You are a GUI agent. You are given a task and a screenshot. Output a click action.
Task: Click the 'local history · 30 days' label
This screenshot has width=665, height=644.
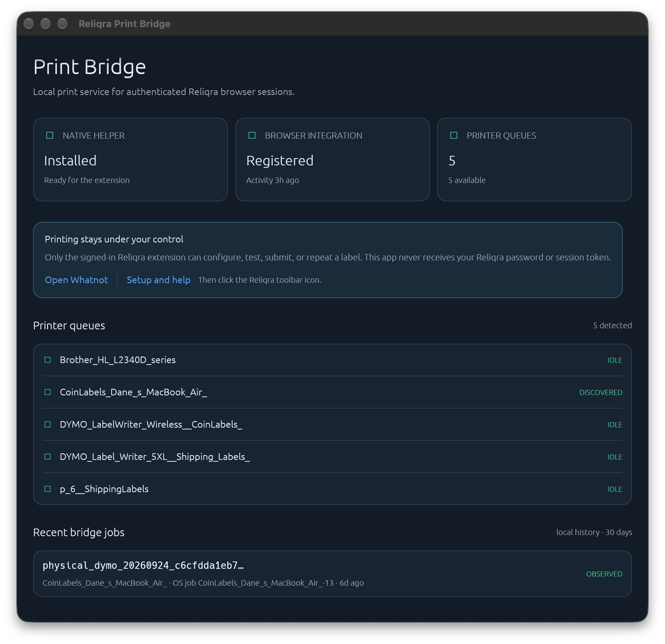click(594, 532)
